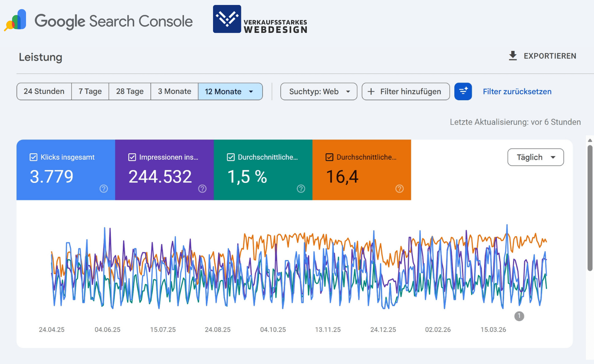The height and width of the screenshot is (364, 594).
Task: Uncheck the Klicks insgesamt checkbox
Action: pyautogui.click(x=33, y=157)
